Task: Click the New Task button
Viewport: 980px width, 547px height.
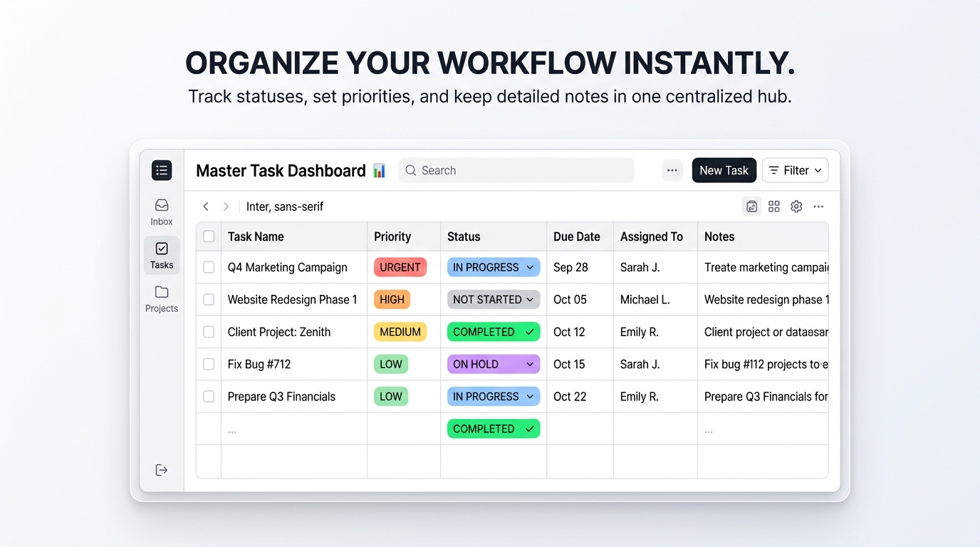Action: [x=724, y=170]
